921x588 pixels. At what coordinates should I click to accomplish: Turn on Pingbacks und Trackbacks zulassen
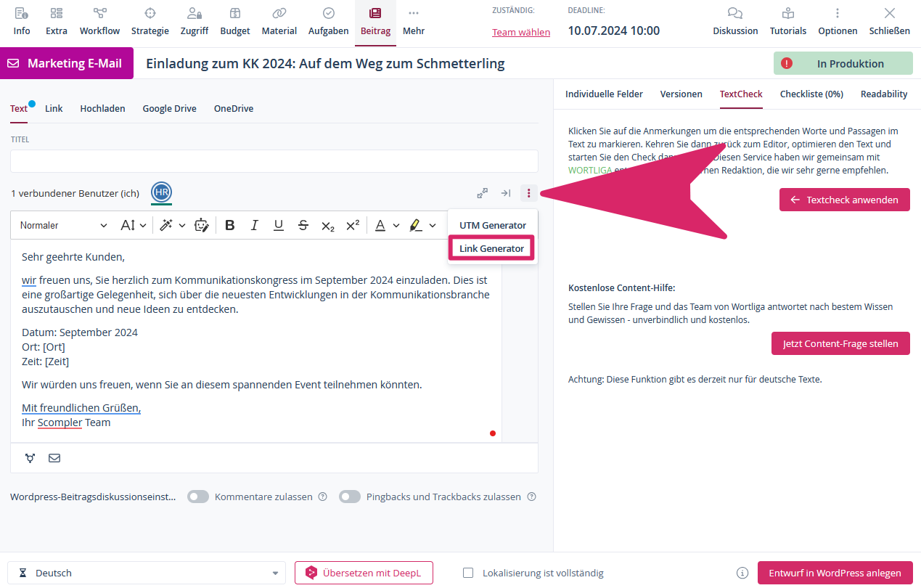click(x=350, y=497)
